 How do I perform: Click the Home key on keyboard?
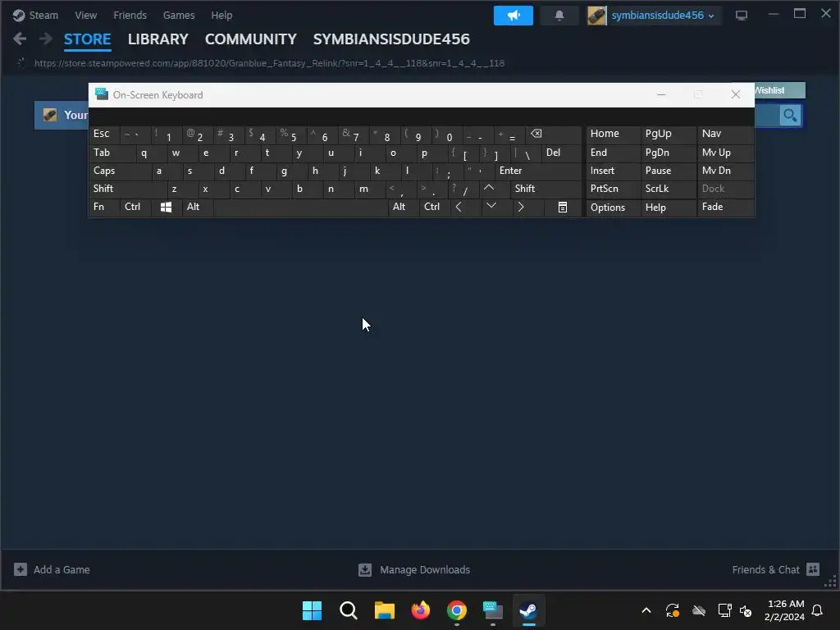[613, 134]
